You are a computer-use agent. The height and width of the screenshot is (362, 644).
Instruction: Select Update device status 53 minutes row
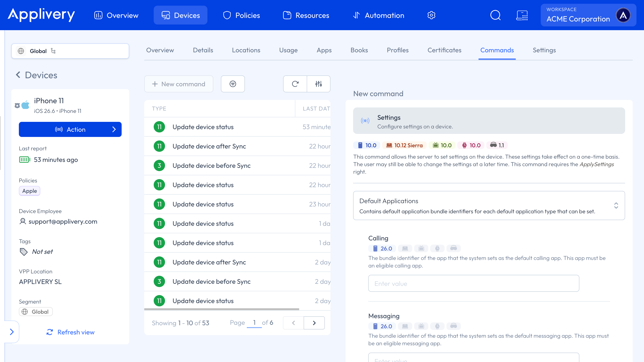[x=237, y=127]
